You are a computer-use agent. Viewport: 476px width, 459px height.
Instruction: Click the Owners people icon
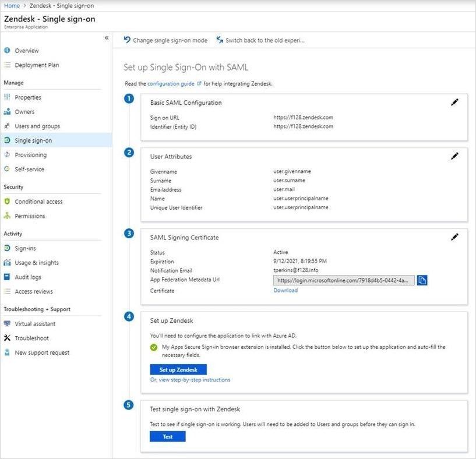[7, 111]
